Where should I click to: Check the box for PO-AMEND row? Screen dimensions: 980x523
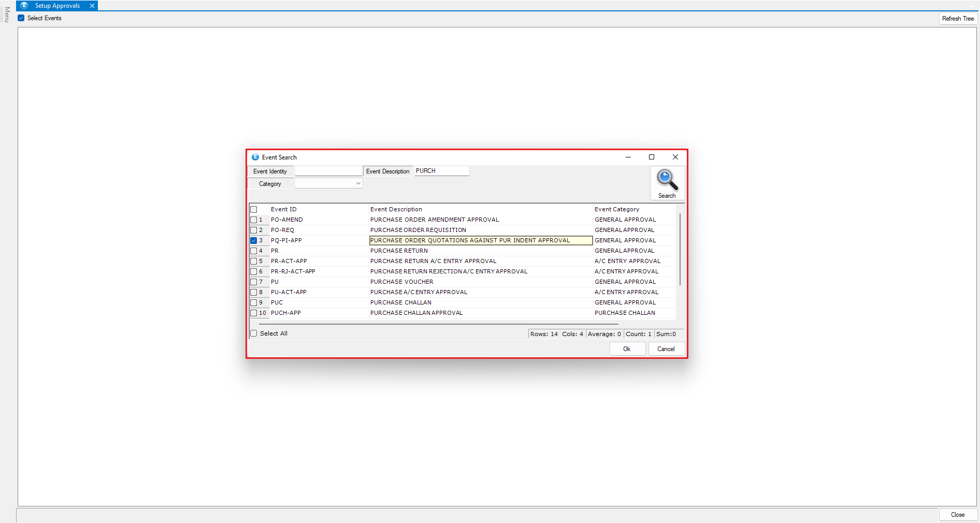(254, 220)
